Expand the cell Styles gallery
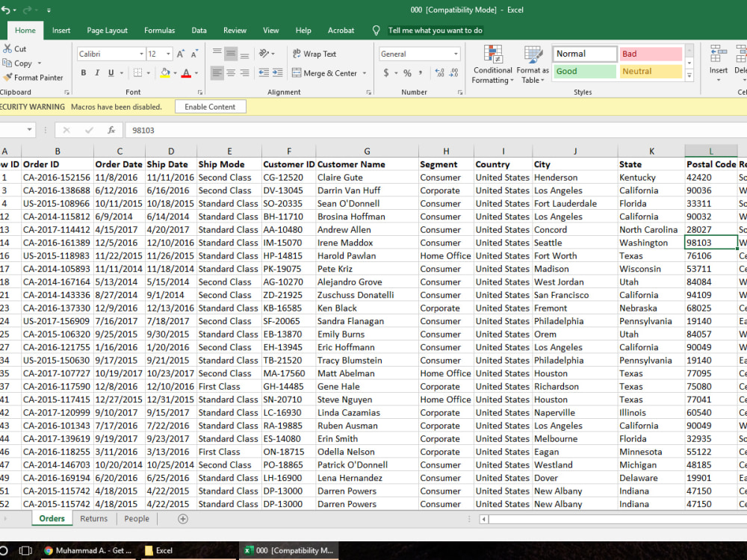Screen dimensions: 747x560 point(689,75)
